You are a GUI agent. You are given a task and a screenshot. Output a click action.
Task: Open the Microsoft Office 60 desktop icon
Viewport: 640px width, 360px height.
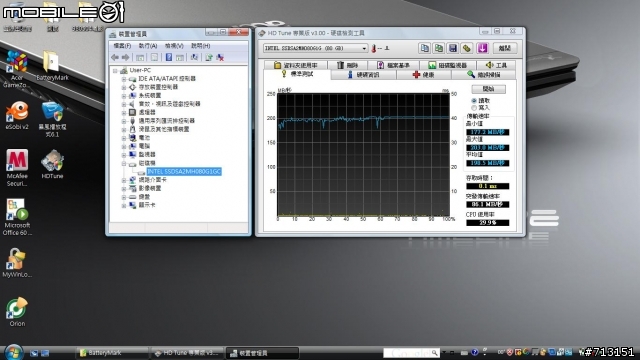17,217
